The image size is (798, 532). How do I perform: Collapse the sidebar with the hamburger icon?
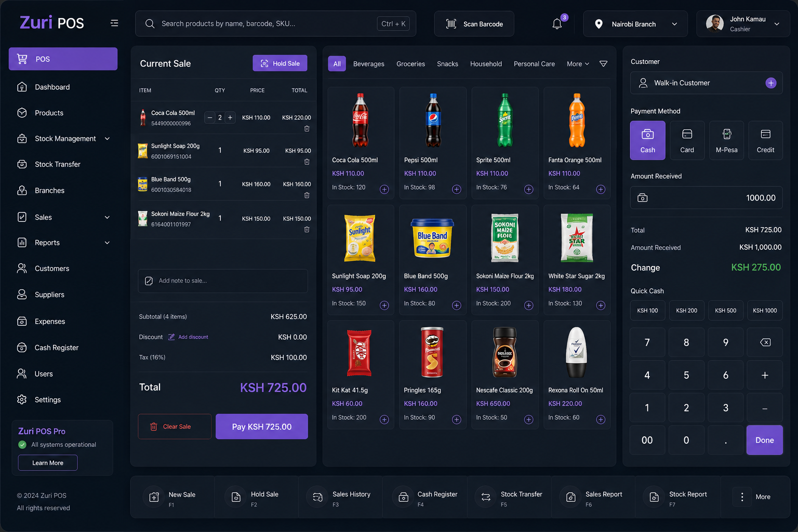click(114, 23)
